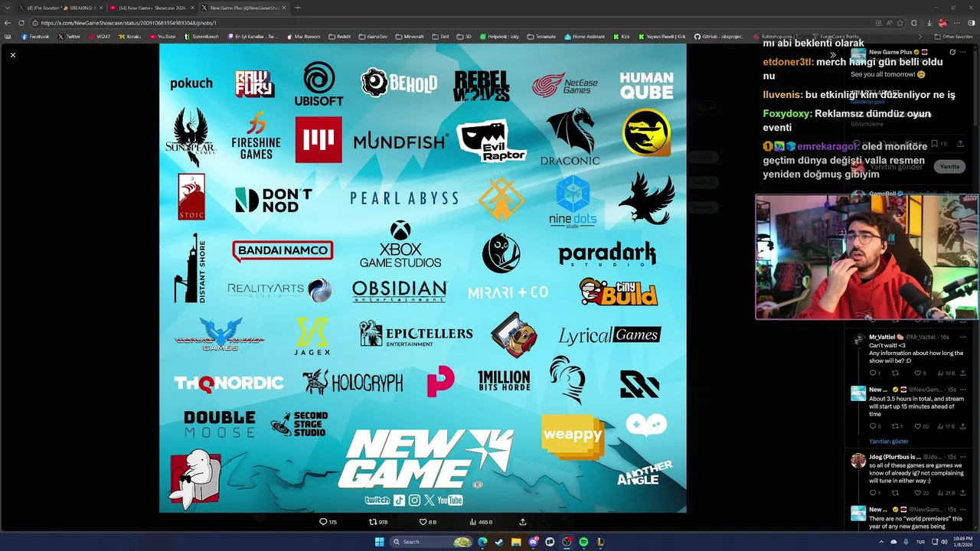Open the Facebook bookmark

click(35, 37)
